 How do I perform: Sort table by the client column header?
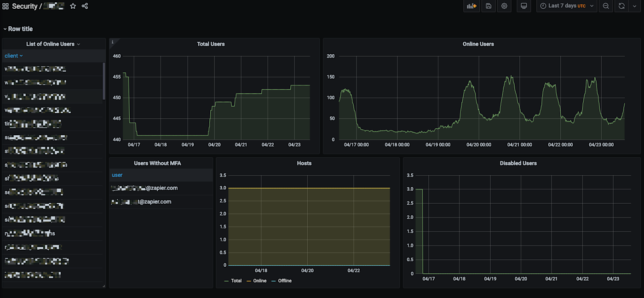[x=11, y=56]
